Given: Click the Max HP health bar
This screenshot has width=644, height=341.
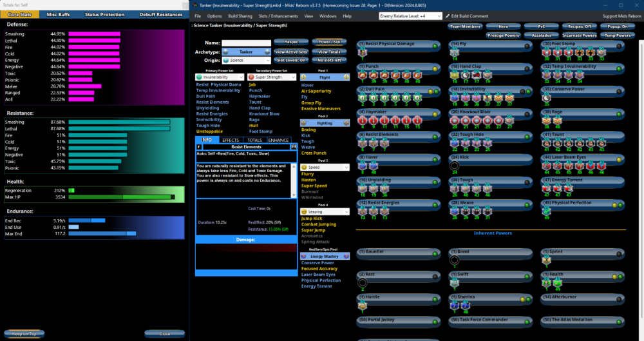Looking at the screenshot, I should click(x=122, y=197).
